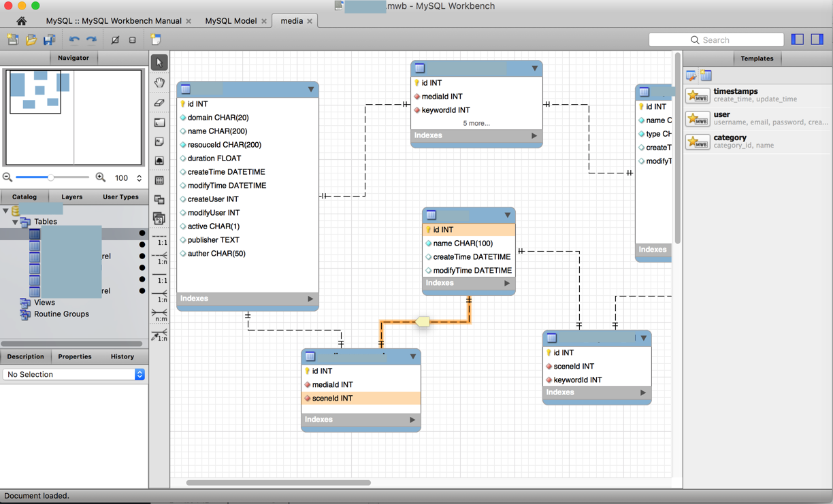The width and height of the screenshot is (833, 504).
Task: Show the '5 more...' hidden columns
Action: pos(476,123)
